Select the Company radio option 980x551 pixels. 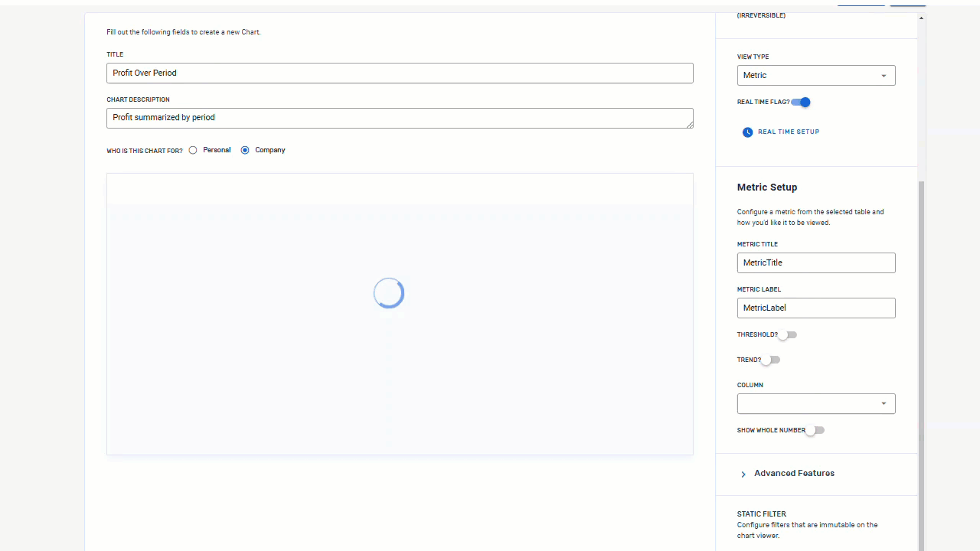pyautogui.click(x=245, y=150)
